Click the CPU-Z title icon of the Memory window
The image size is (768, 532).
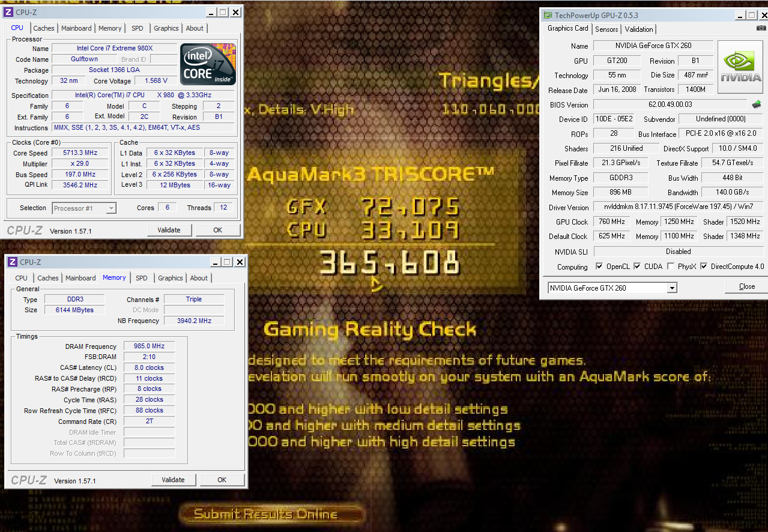coord(13,262)
